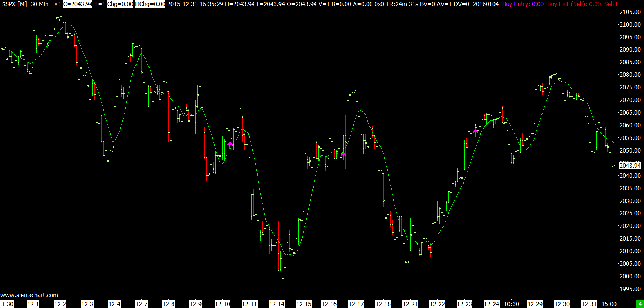Click the 12-15 date label on time axis

point(304,304)
